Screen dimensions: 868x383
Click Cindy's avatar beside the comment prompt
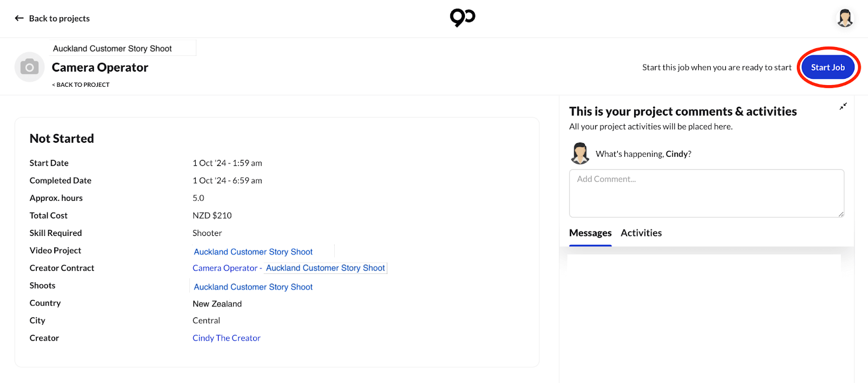coord(580,154)
